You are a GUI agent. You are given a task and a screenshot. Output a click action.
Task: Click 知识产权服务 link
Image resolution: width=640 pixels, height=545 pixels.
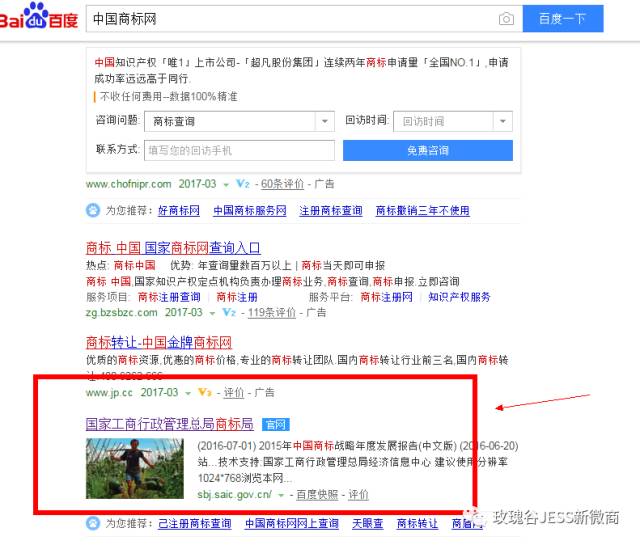[459, 297]
